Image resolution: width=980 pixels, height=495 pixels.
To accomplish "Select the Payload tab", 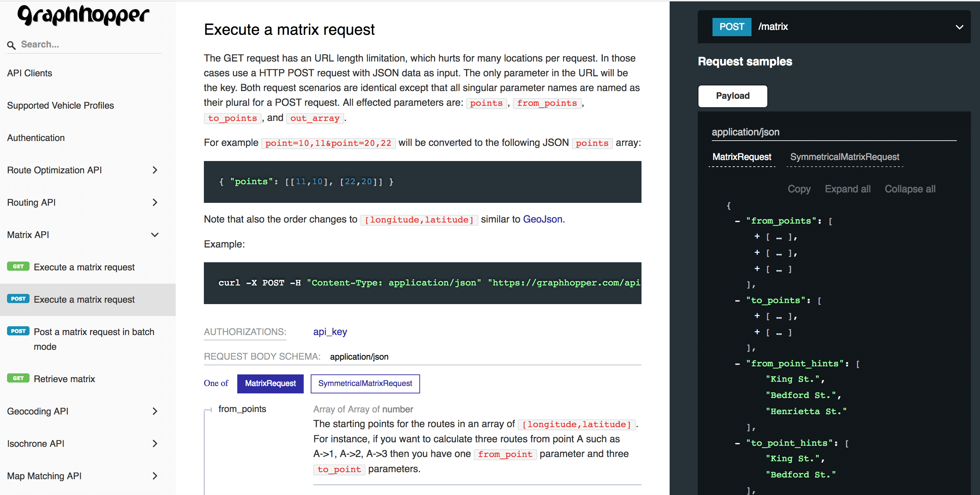I will click(732, 96).
